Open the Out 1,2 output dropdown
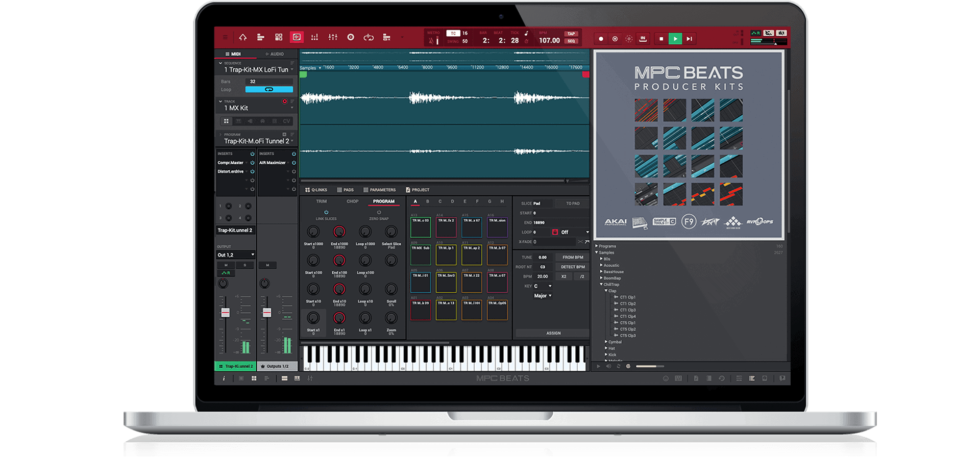The width and height of the screenshot is (980, 459). [x=236, y=254]
